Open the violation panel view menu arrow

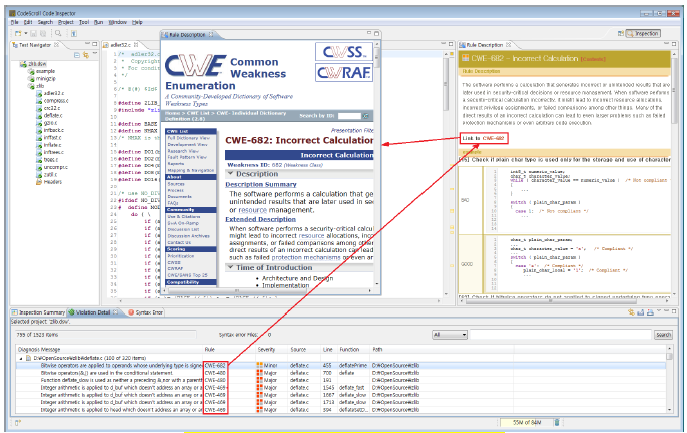click(x=659, y=312)
